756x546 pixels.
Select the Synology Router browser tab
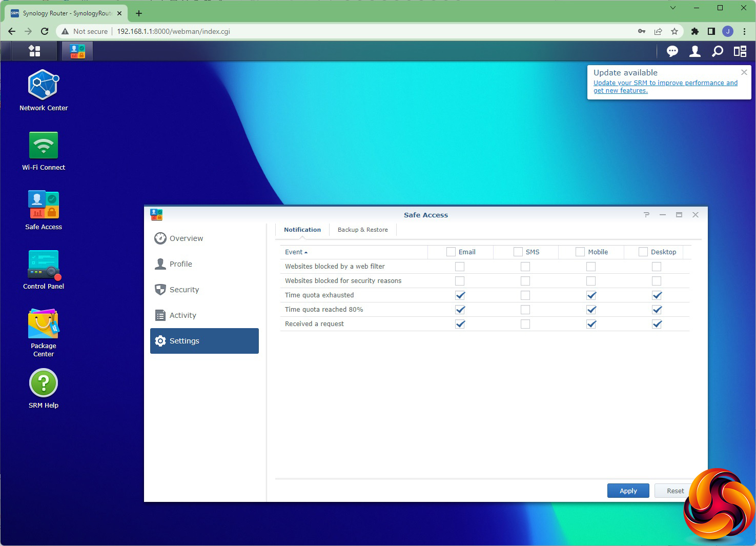click(66, 13)
